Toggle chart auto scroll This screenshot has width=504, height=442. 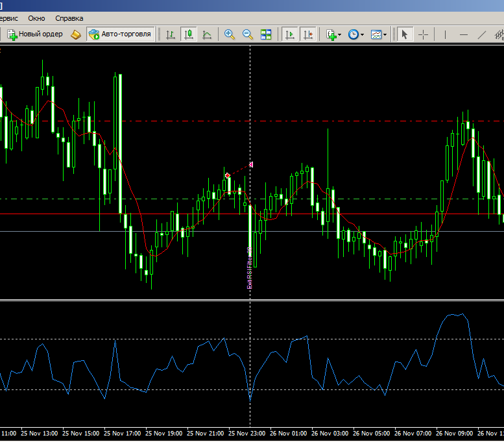tap(289, 34)
